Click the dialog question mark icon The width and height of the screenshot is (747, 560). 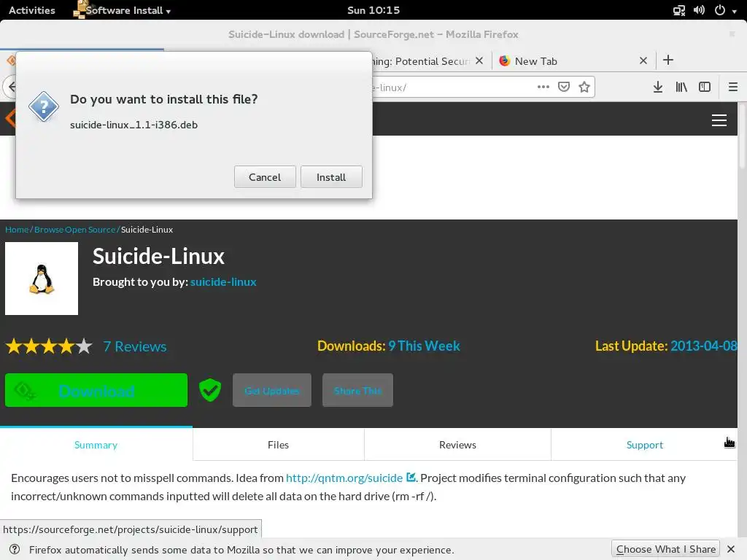click(43, 106)
